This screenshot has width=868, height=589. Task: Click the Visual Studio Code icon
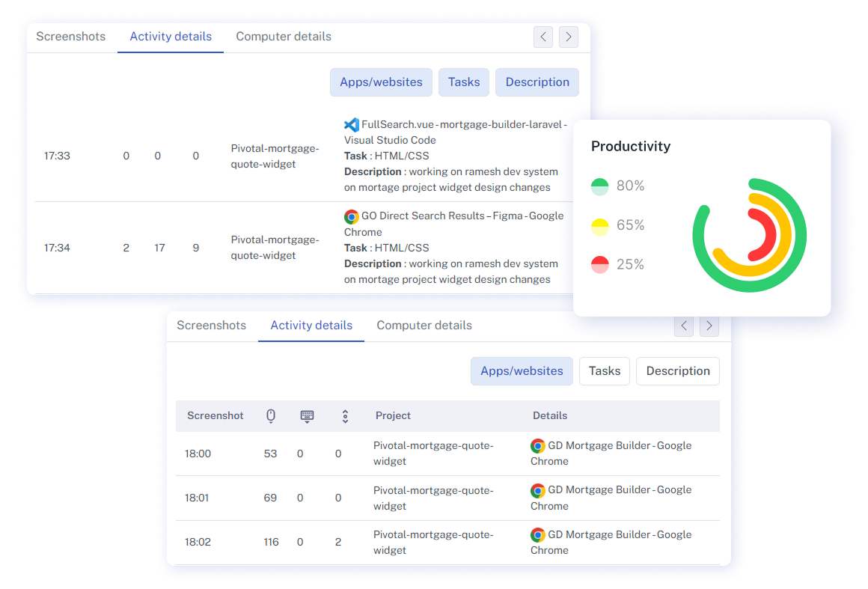(x=351, y=125)
